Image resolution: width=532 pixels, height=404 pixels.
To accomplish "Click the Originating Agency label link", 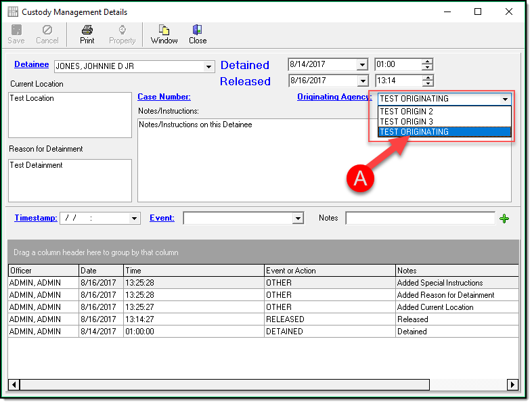I will click(334, 97).
